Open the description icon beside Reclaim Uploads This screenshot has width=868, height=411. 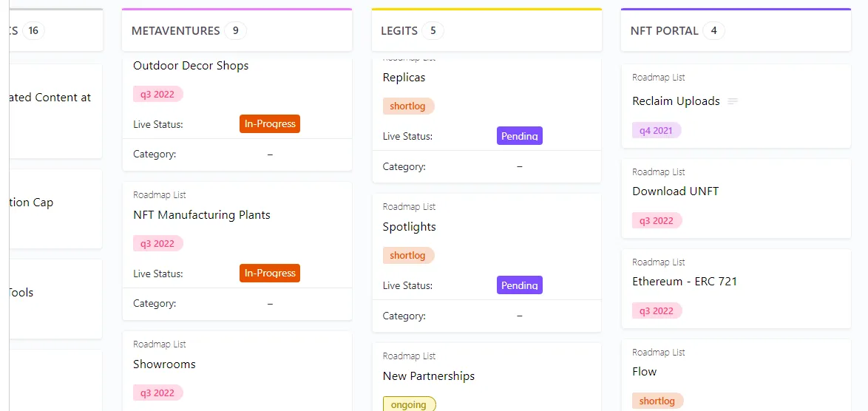733,101
